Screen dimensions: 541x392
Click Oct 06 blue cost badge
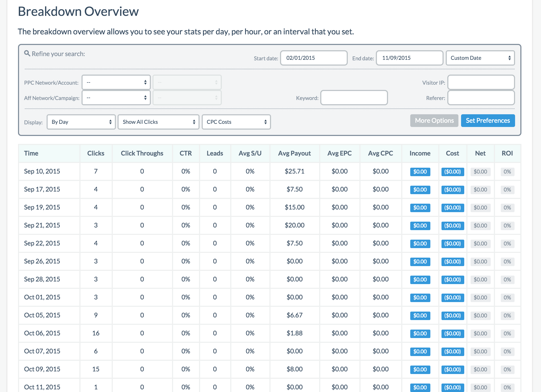click(x=452, y=334)
